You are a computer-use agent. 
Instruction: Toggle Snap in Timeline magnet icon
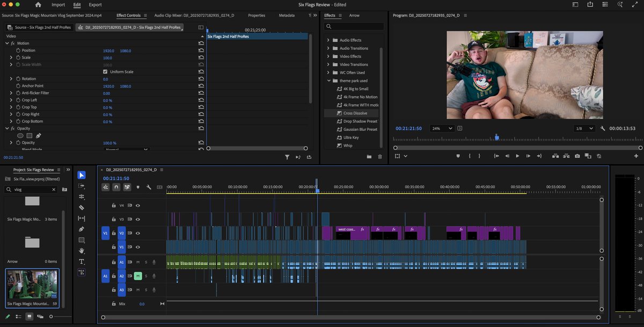pyautogui.click(x=116, y=187)
